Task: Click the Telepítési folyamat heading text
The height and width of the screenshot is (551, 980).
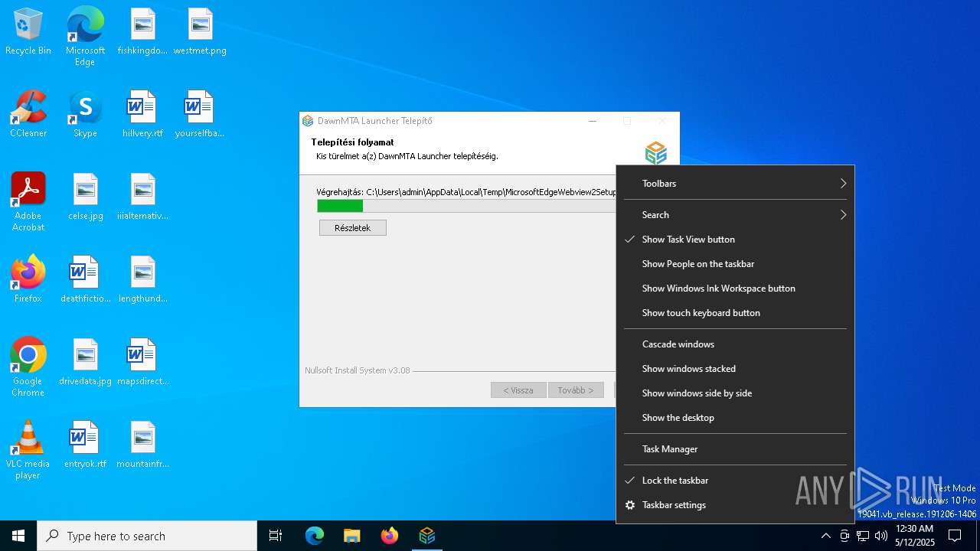Action: tap(352, 142)
